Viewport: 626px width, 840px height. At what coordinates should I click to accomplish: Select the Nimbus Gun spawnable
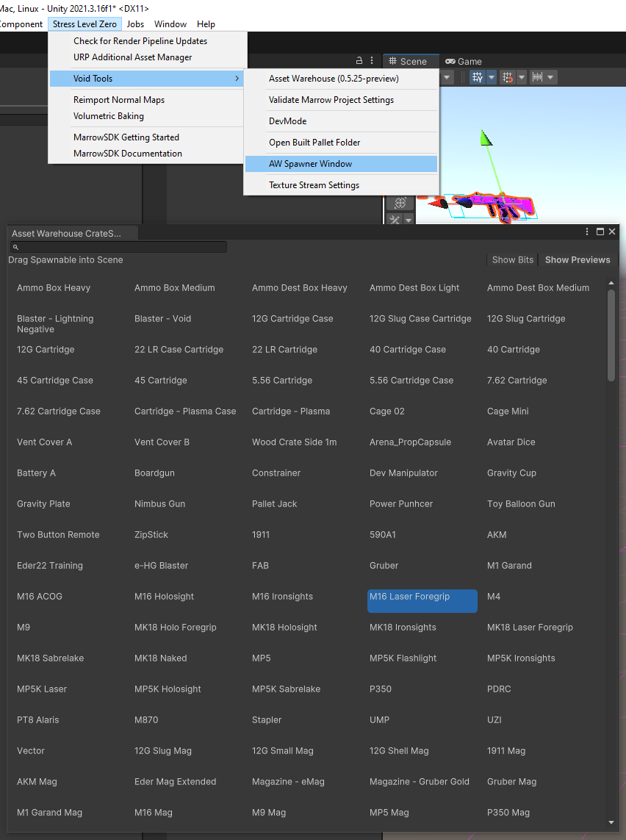(159, 504)
